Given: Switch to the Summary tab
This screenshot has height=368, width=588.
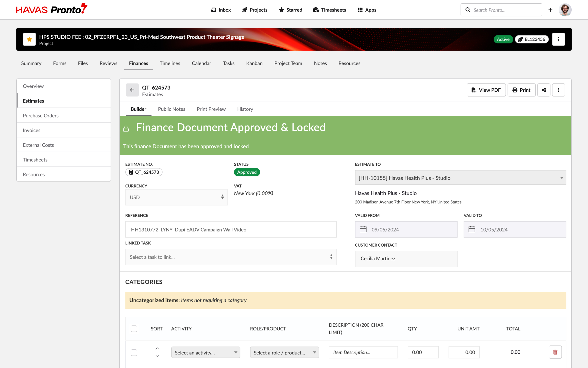Looking at the screenshot, I should 31,63.
